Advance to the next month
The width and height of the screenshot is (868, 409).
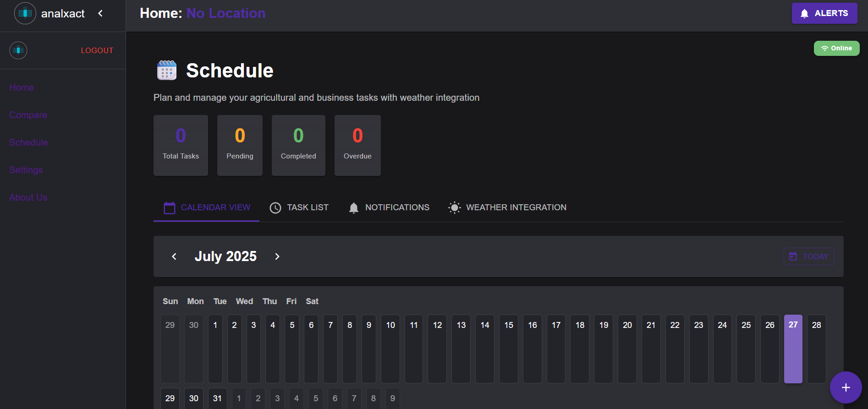277,256
